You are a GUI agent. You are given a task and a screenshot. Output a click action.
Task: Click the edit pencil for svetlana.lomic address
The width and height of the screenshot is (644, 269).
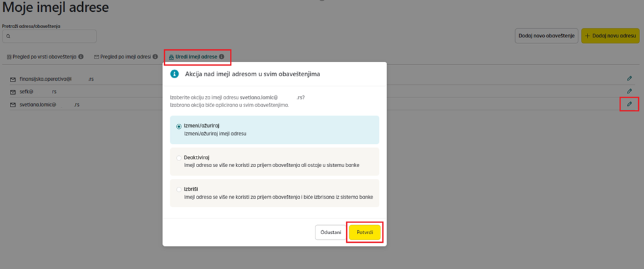pyautogui.click(x=630, y=104)
